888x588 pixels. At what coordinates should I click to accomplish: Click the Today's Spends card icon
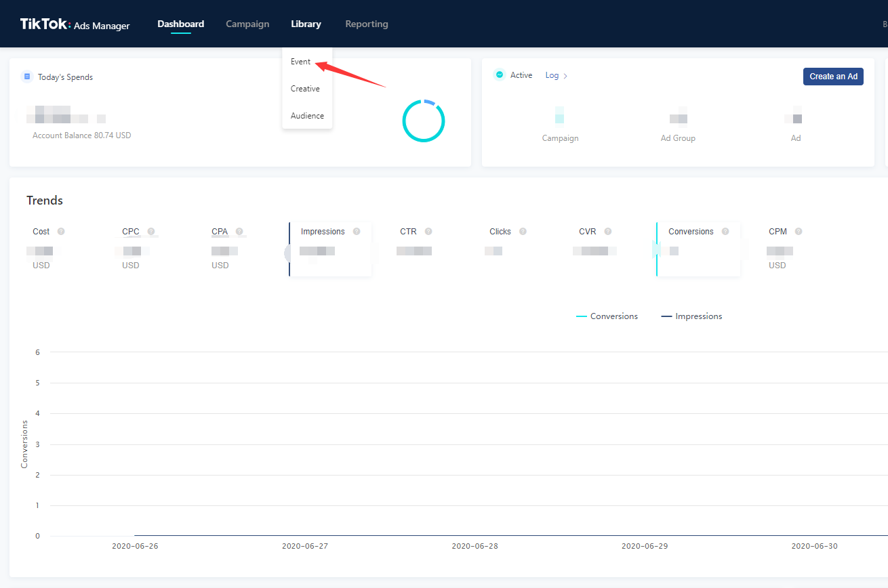[27, 77]
